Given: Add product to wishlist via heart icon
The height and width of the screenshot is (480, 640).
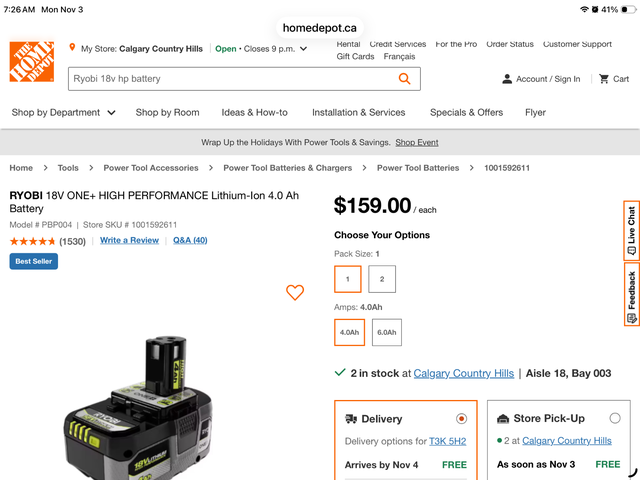Looking at the screenshot, I should coord(295,292).
